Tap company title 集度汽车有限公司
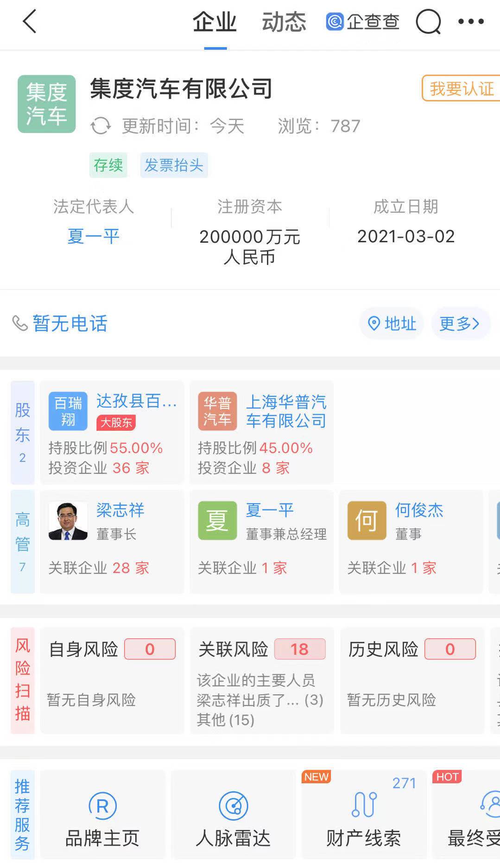This screenshot has height=868, width=500. point(181,88)
